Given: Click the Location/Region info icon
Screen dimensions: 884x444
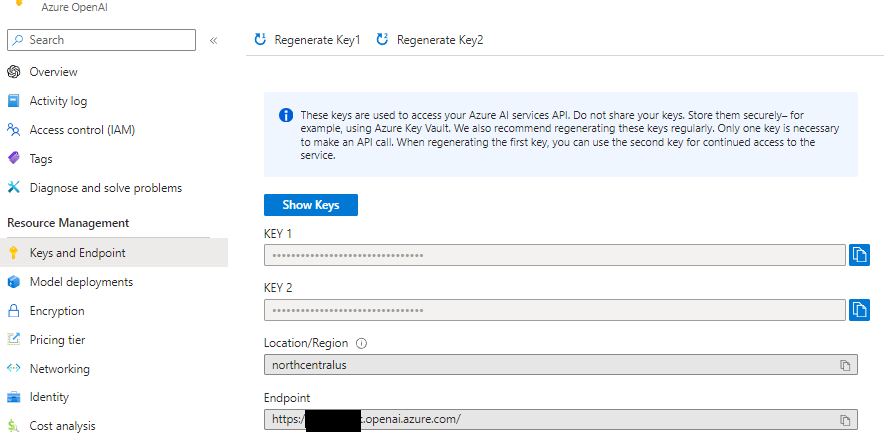Looking at the screenshot, I should 362,343.
